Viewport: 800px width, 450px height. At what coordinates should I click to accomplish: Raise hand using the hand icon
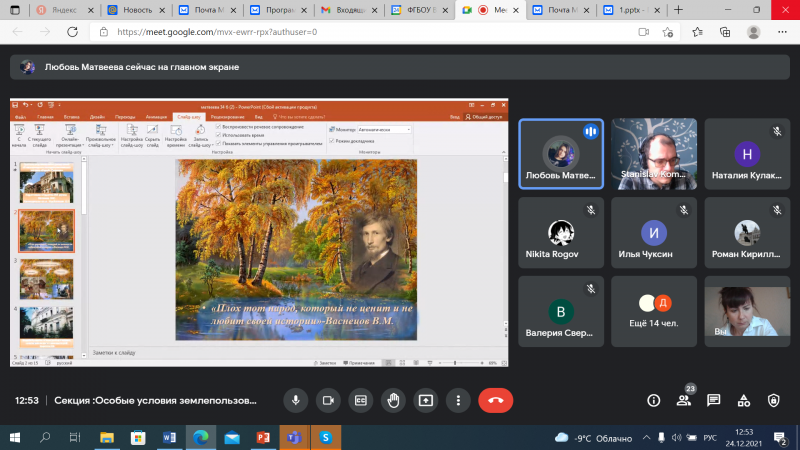[393, 401]
